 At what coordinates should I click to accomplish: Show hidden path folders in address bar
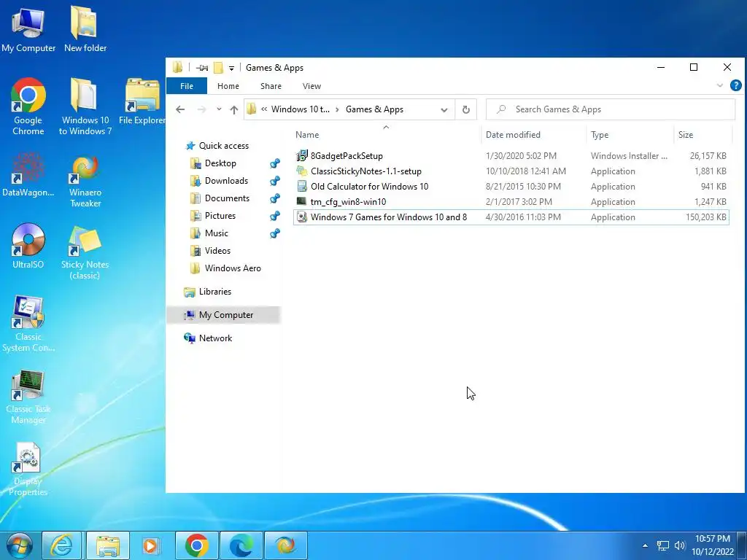(x=264, y=109)
